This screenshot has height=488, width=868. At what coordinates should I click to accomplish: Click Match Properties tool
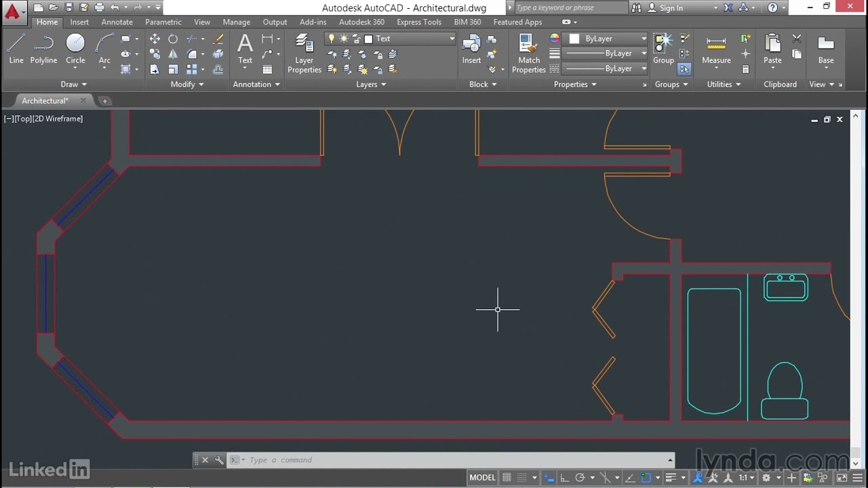click(x=529, y=54)
